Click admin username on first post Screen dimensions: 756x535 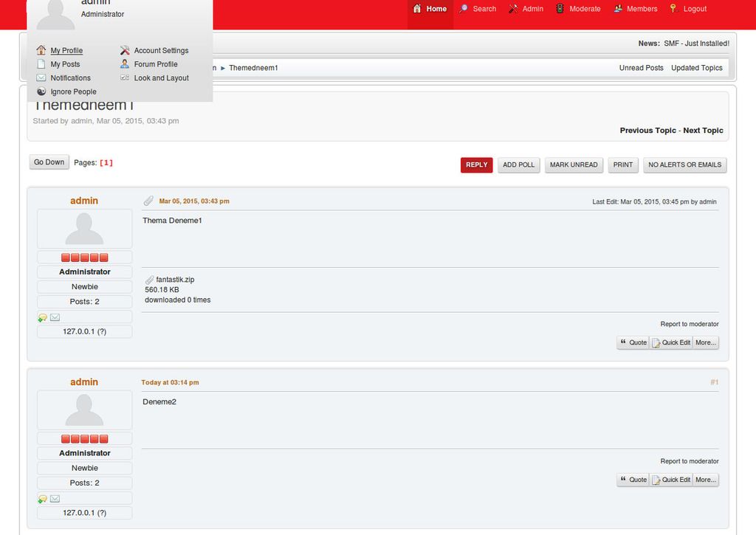click(x=84, y=201)
